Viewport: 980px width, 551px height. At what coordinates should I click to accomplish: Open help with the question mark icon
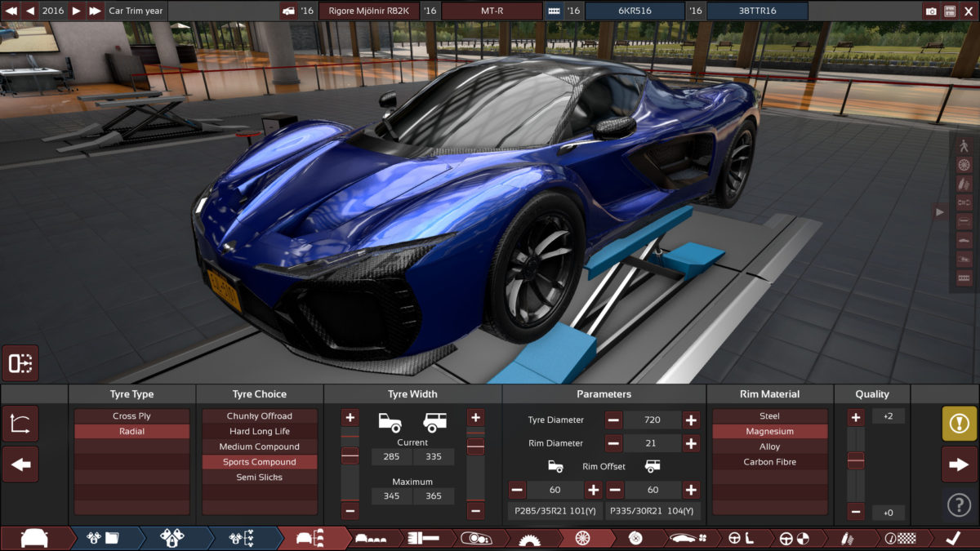(x=960, y=504)
